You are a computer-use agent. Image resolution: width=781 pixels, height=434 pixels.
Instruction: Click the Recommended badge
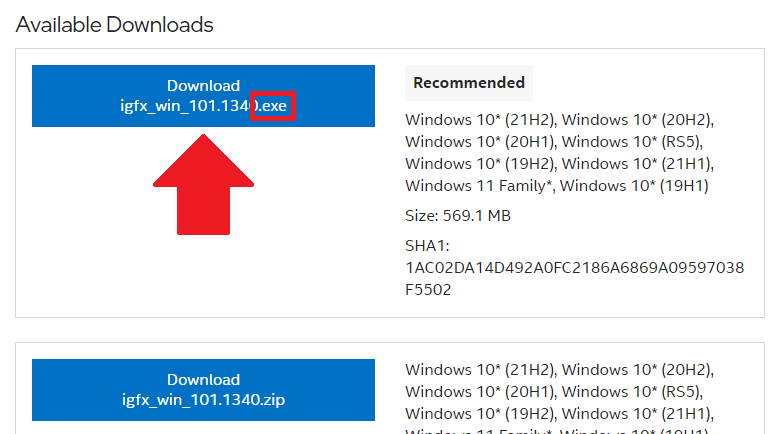pos(469,83)
